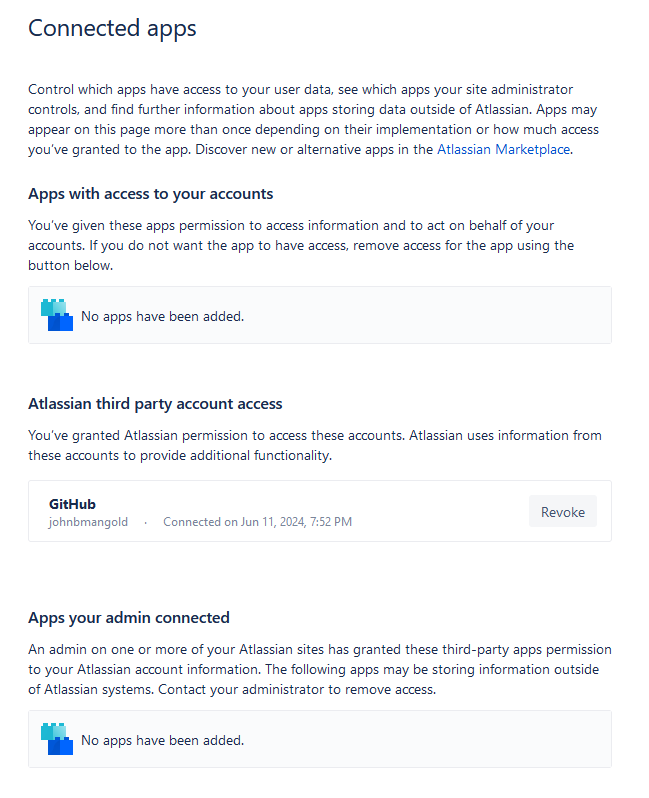Click blocks icon under Apps your admin connected
Screen dimensions: 649x798
click(x=57, y=739)
